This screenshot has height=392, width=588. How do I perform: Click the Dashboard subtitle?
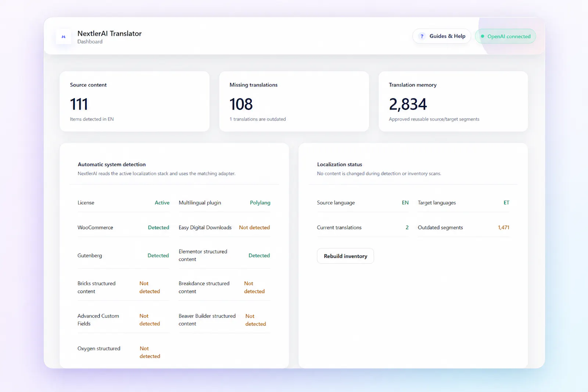[x=90, y=42]
